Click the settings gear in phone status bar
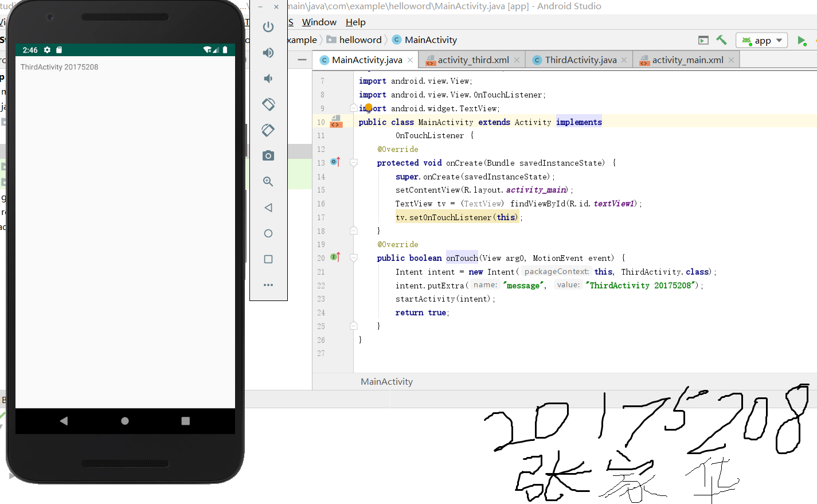Viewport: 817px width, 504px height. coord(47,50)
